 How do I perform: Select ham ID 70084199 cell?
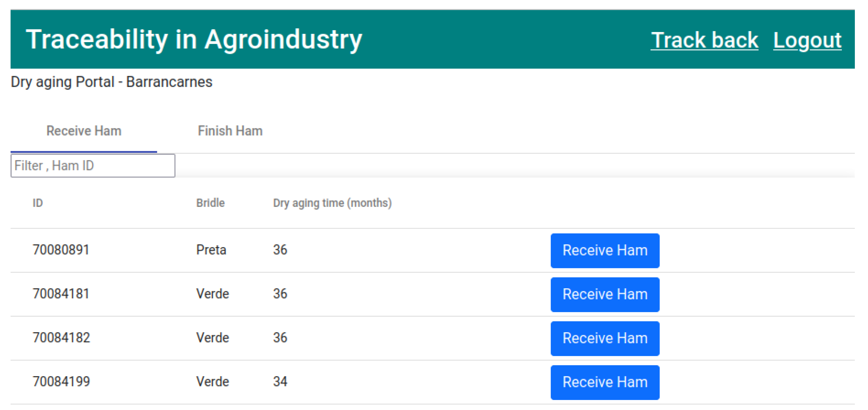point(61,382)
